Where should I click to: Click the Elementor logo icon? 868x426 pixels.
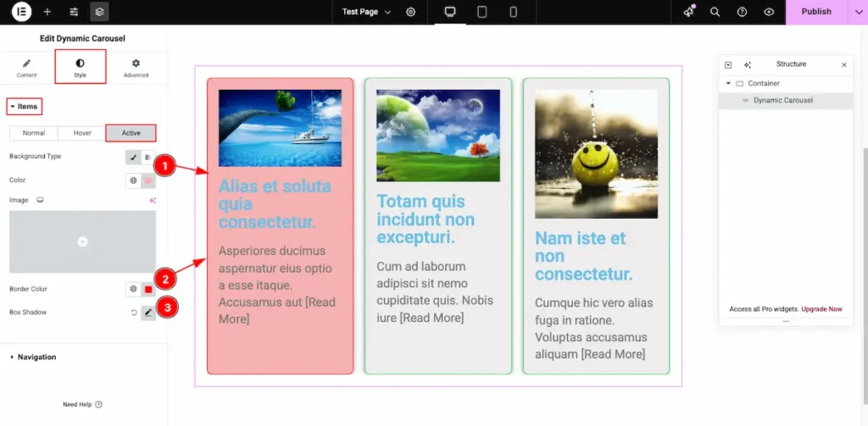[x=21, y=12]
